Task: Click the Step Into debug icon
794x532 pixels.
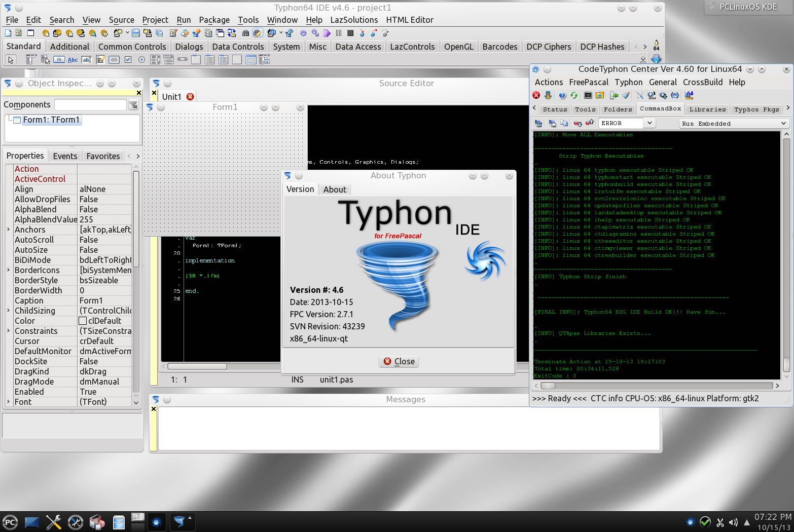Action: [x=362, y=33]
